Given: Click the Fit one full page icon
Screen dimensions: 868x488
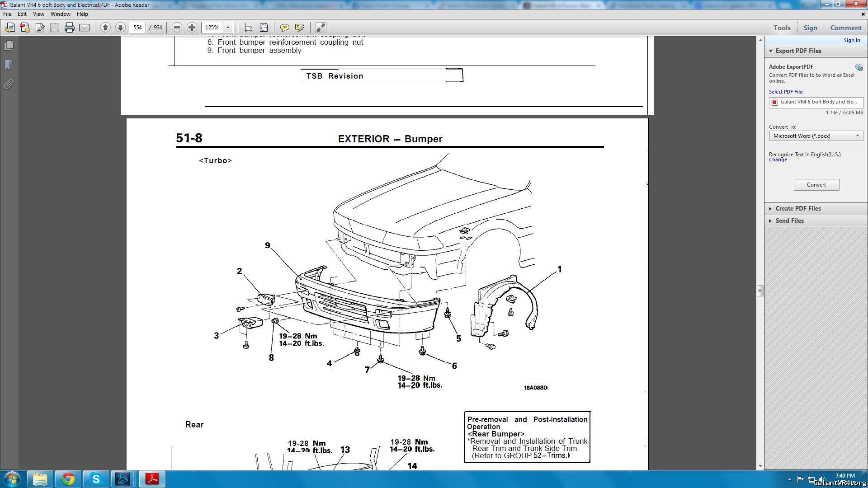Looking at the screenshot, I should pyautogui.click(x=264, y=28).
